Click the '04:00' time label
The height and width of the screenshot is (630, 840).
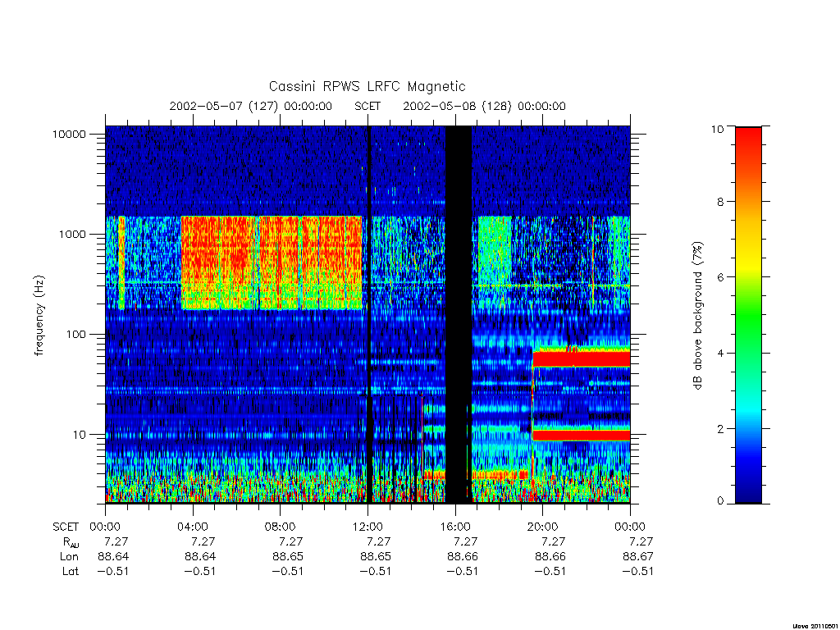click(192, 527)
